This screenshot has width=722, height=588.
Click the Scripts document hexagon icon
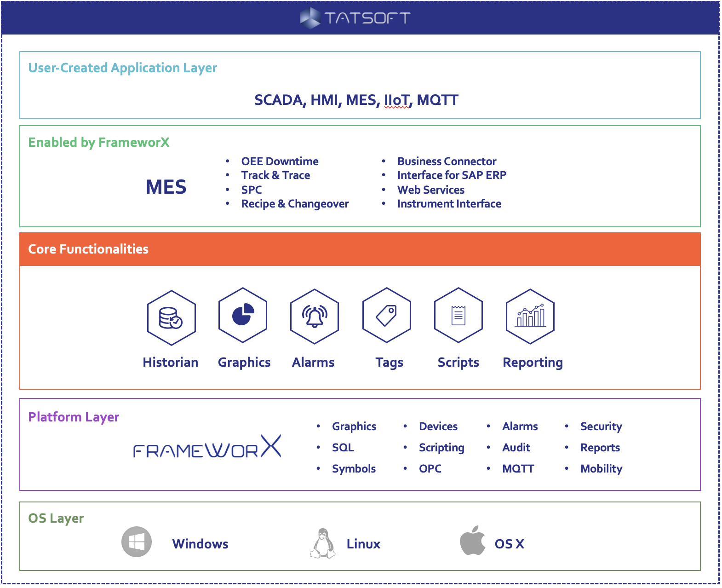click(458, 315)
